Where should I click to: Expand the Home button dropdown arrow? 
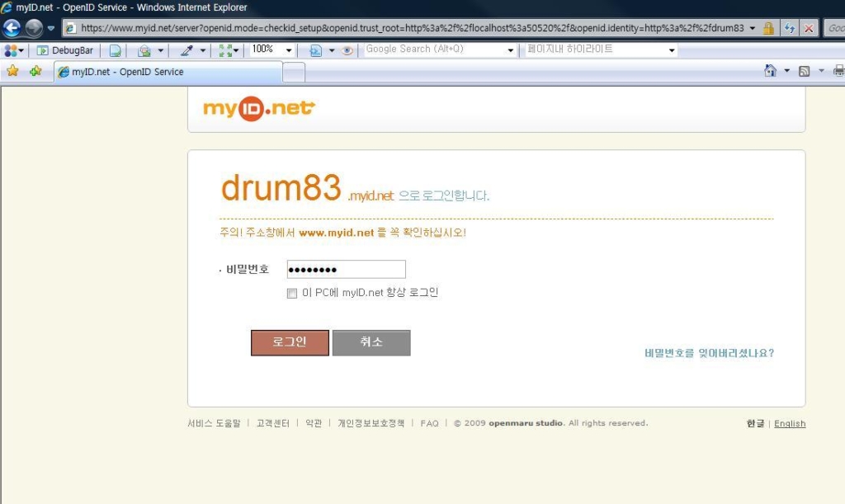coord(786,71)
